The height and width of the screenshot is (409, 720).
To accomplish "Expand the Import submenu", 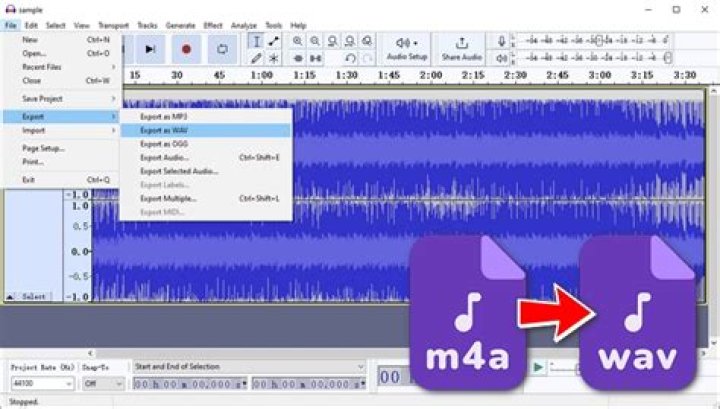I will tap(60, 130).
